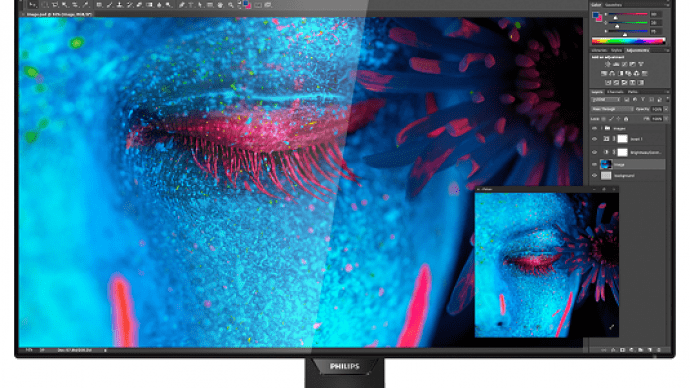This screenshot has width=690, height=388.
Task: Select the Eraser tool
Action: (139, 5)
